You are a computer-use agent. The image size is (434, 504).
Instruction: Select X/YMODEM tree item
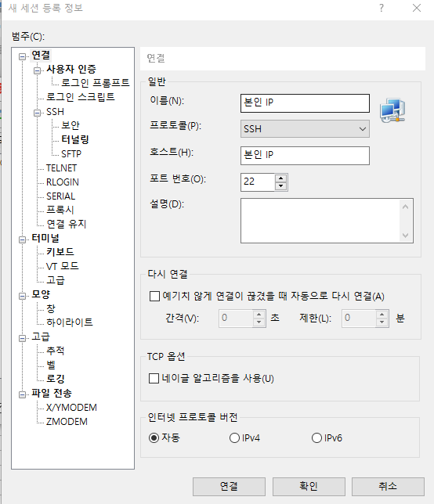71,408
